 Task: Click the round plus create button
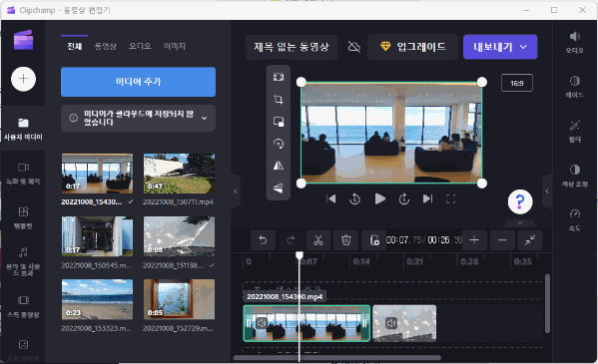point(23,79)
